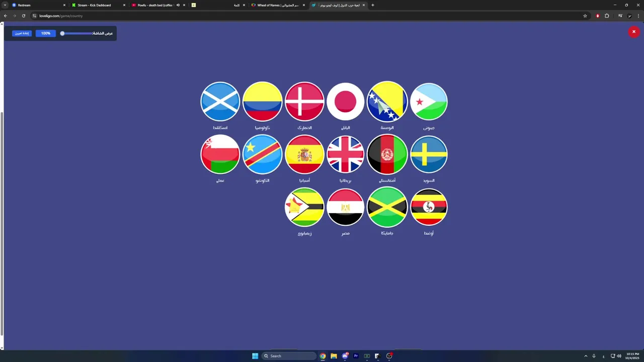
Task: Pick the DR Congo flag
Action: pyautogui.click(x=262, y=154)
